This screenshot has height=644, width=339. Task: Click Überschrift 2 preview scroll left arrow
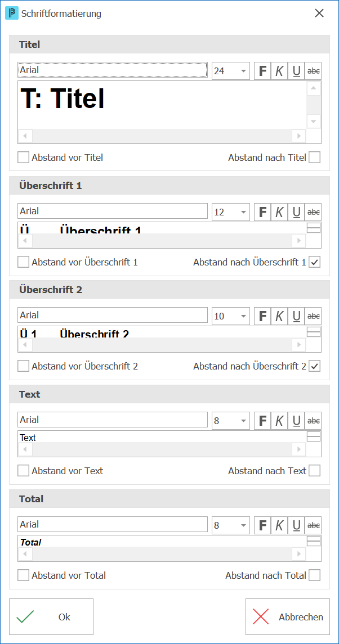(x=25, y=345)
